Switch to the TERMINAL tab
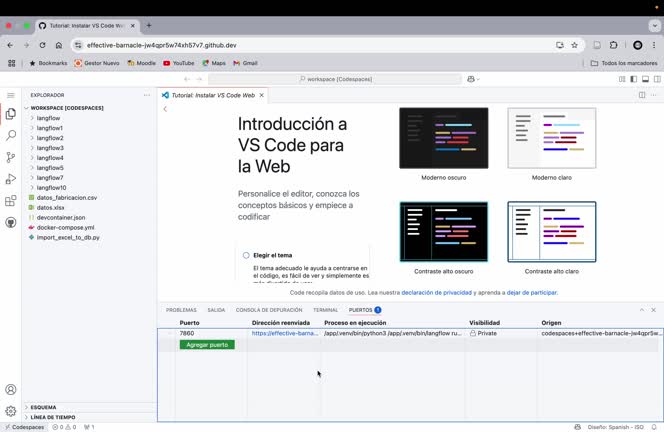 325,310
